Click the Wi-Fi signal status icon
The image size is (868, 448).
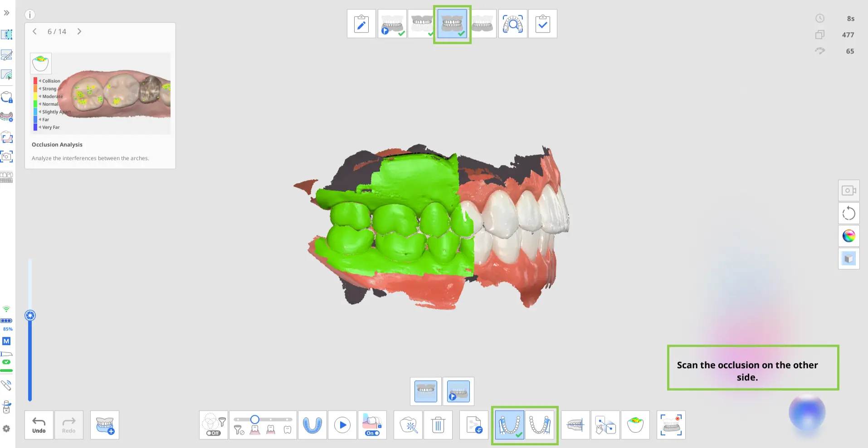pyautogui.click(x=6, y=309)
